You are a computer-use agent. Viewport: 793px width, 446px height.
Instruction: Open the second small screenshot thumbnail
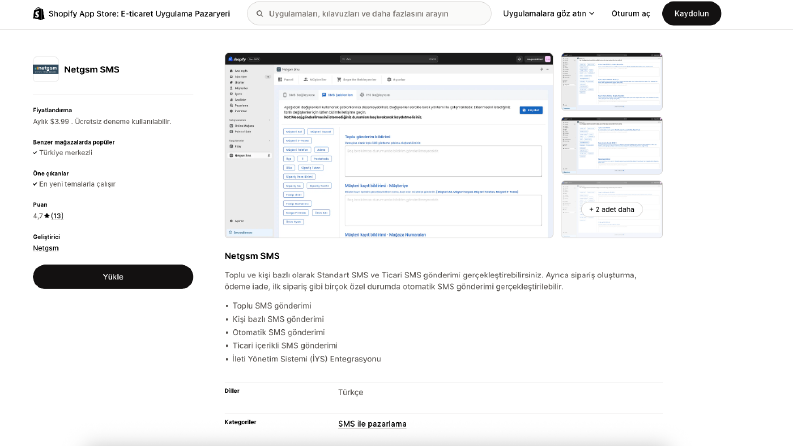pos(612,146)
